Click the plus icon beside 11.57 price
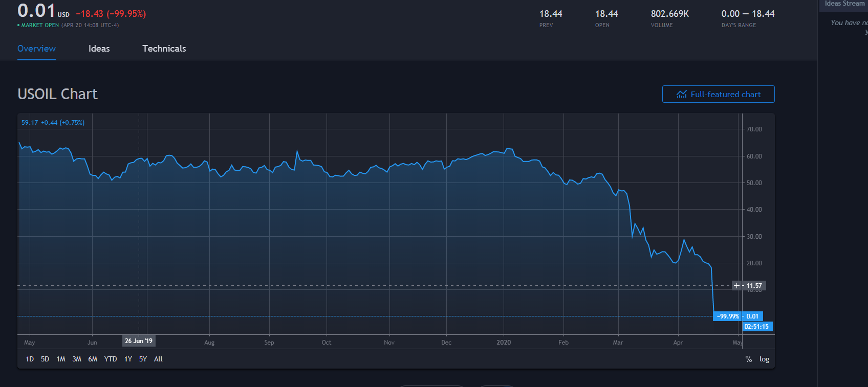The height and width of the screenshot is (387, 868). pos(736,286)
